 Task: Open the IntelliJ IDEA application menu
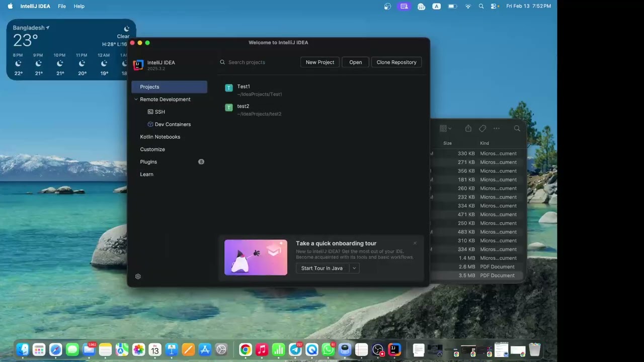(x=35, y=6)
